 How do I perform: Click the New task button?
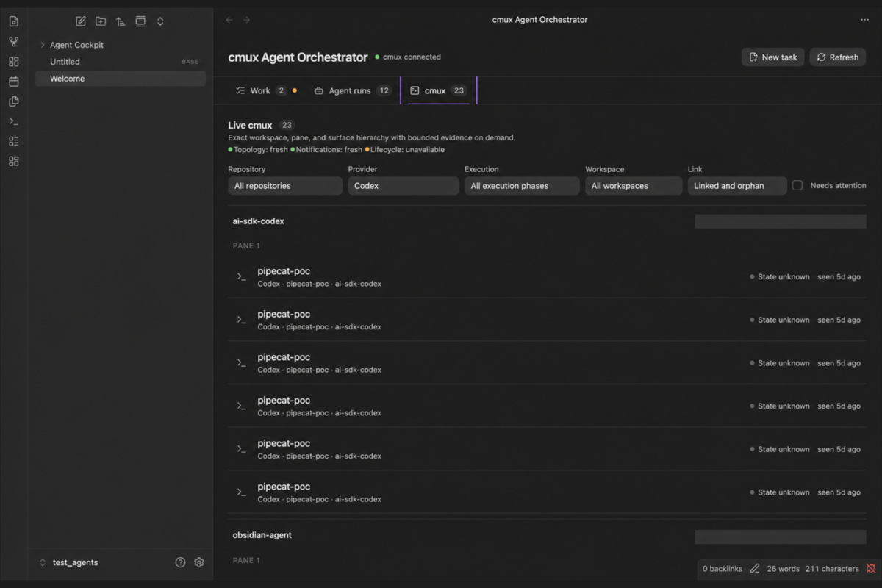pos(772,57)
